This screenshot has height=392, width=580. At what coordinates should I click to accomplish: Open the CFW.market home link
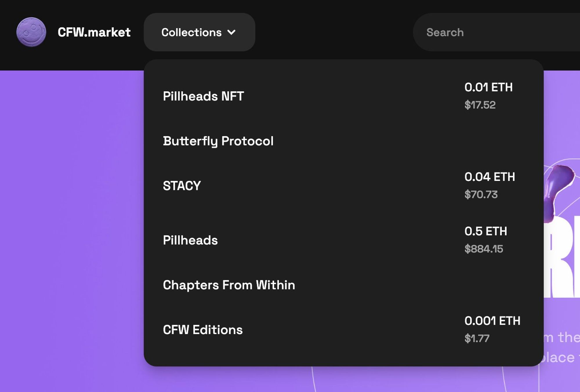[x=94, y=32]
